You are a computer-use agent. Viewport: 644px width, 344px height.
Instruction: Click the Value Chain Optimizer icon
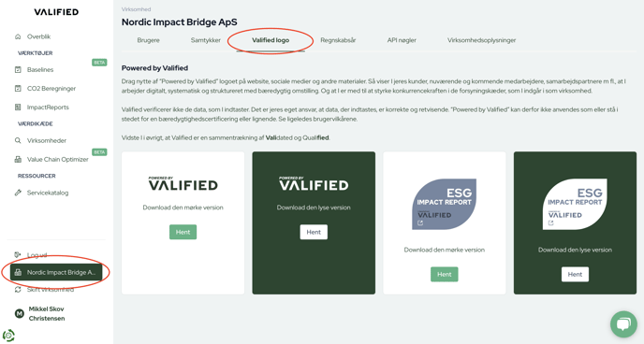18,159
